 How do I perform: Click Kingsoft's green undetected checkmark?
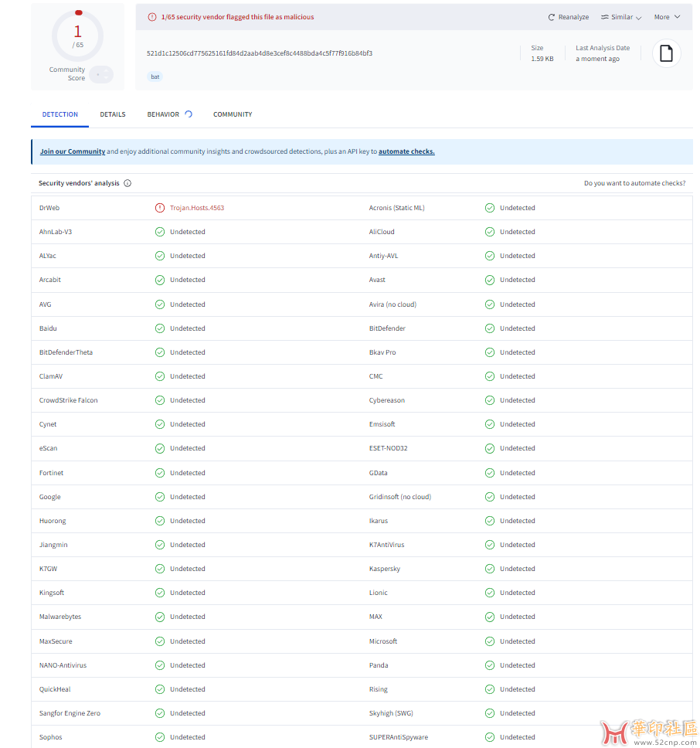coord(160,593)
